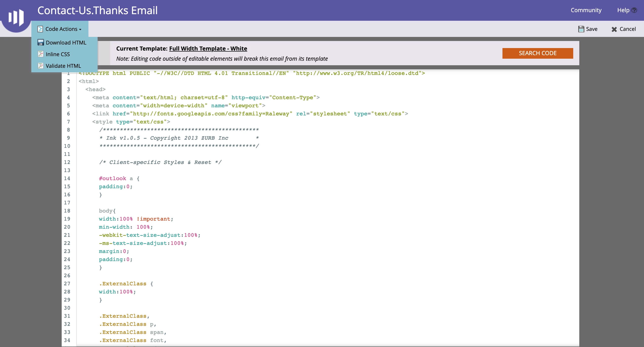Click line number 14 in the gutter
Screen dimensions: 644x347
pos(67,179)
